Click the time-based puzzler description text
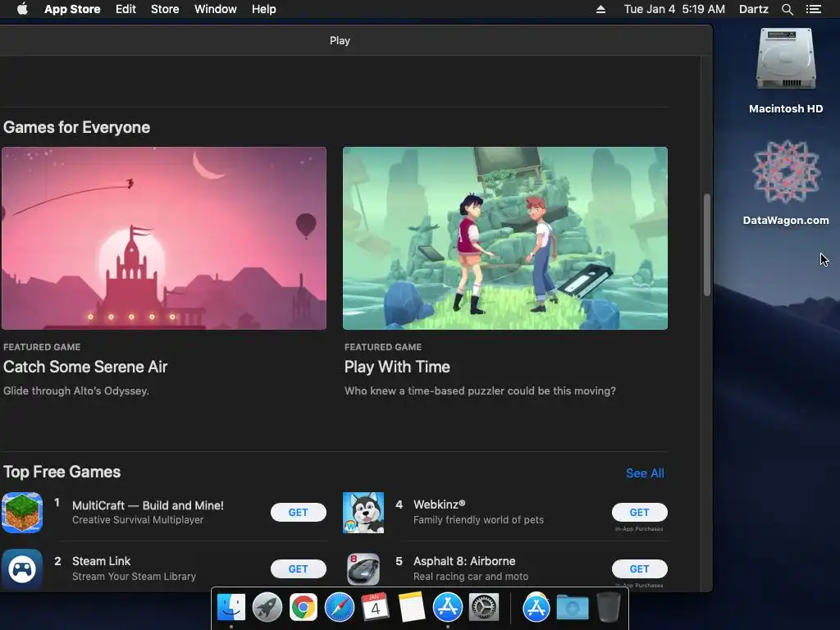The image size is (840, 630). pyautogui.click(x=480, y=390)
